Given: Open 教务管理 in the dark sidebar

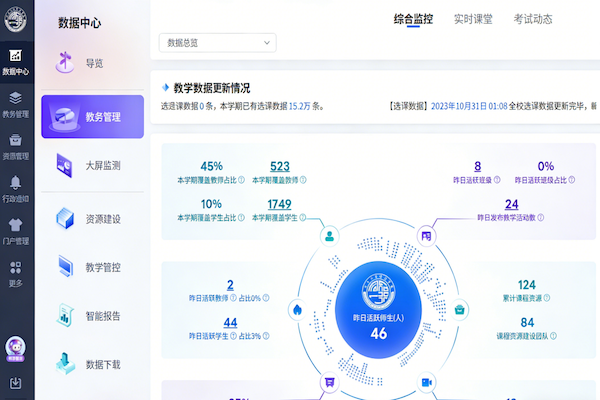Looking at the screenshot, I should click(x=16, y=103).
